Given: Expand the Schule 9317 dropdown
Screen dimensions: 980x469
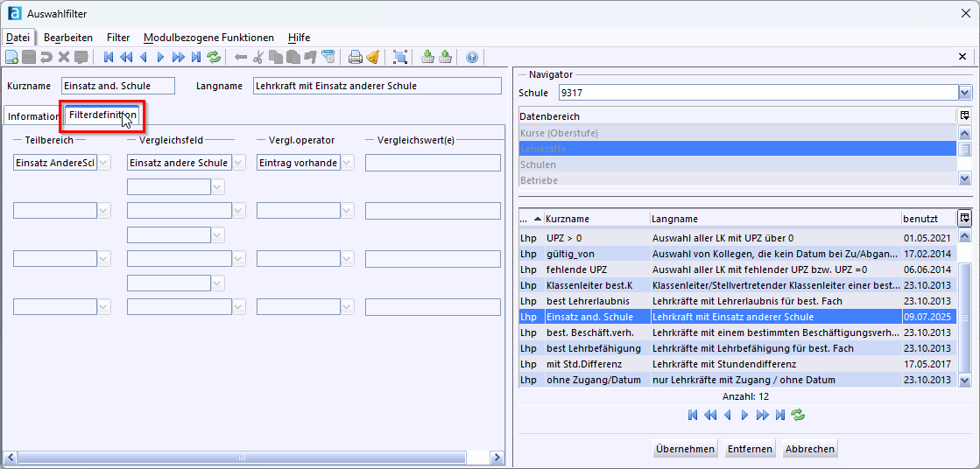Looking at the screenshot, I should coord(965,93).
